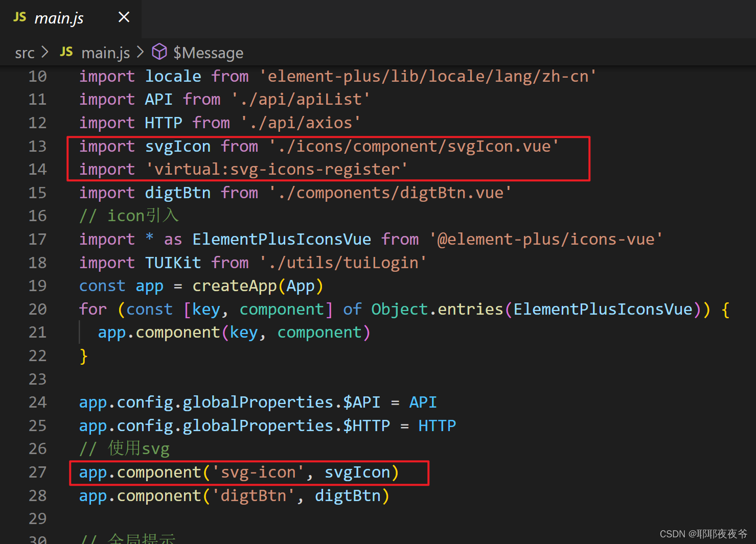This screenshot has width=756, height=544.
Task: Click './components/digtBtn.vue' import path
Action: coord(390,193)
